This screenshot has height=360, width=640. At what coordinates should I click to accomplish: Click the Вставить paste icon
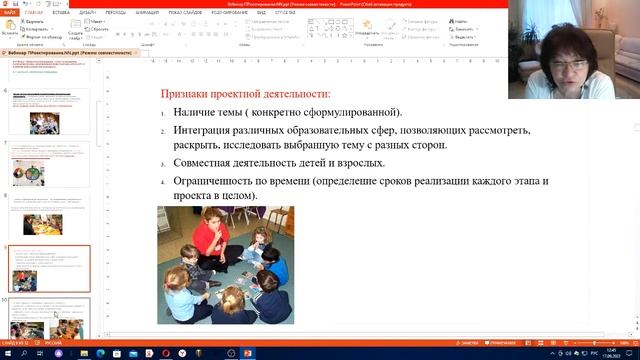coord(10,25)
